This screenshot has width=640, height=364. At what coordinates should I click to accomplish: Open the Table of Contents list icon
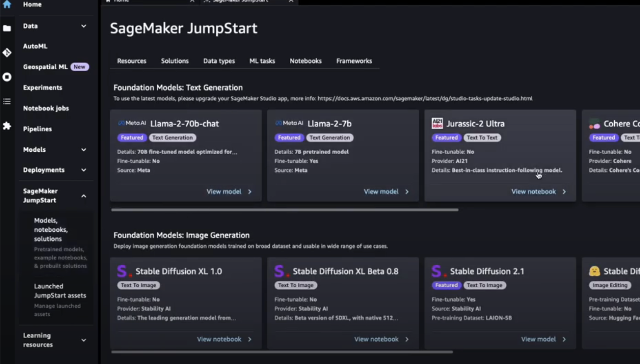pos(7,101)
